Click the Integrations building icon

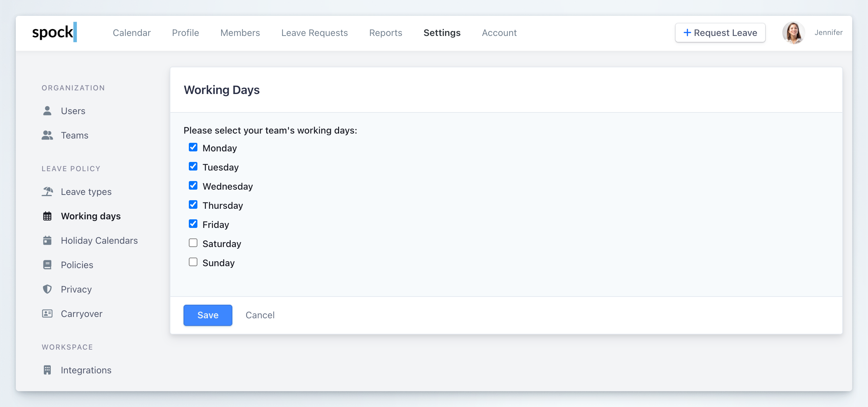(x=47, y=370)
